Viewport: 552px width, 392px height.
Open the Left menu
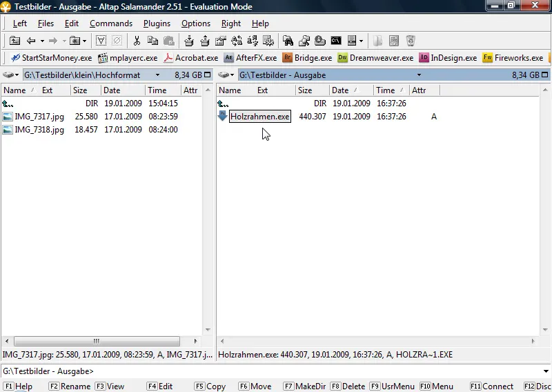coord(20,23)
